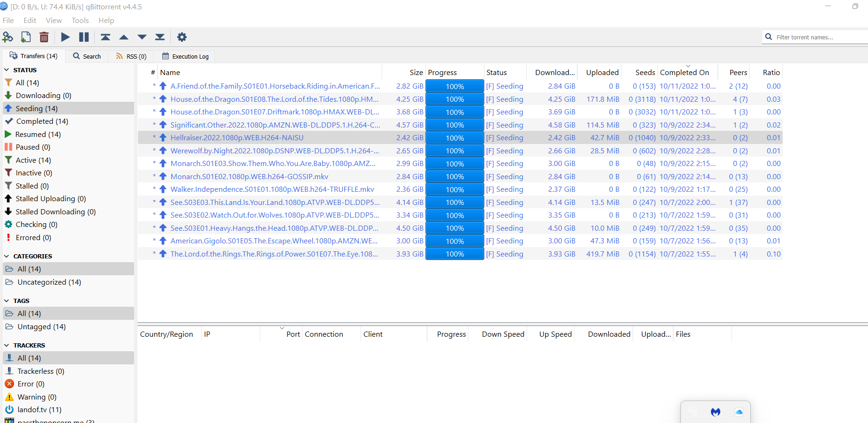868x423 pixels.
Task: Select Walker.Independence.S01E01 torrent row
Action: pos(460,189)
